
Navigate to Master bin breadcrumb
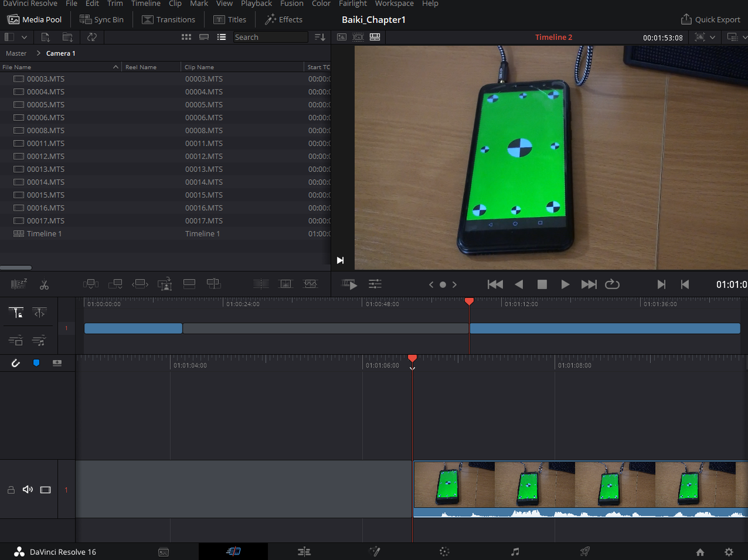tap(16, 53)
